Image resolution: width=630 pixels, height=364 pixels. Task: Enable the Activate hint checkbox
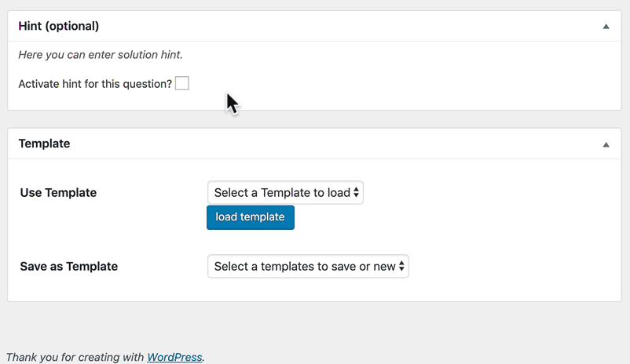pyautogui.click(x=182, y=83)
